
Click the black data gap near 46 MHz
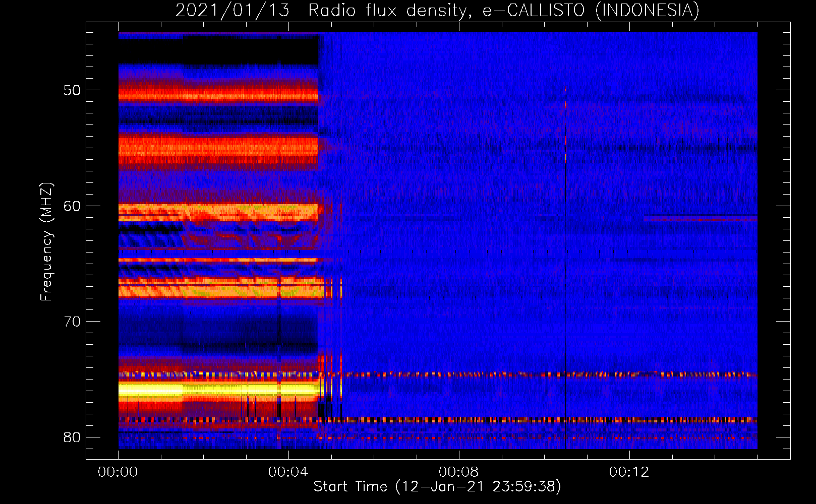pos(218,51)
